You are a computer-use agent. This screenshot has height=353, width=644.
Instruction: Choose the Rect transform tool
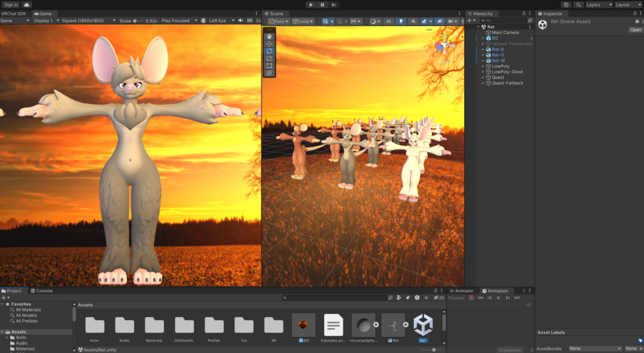coord(269,66)
